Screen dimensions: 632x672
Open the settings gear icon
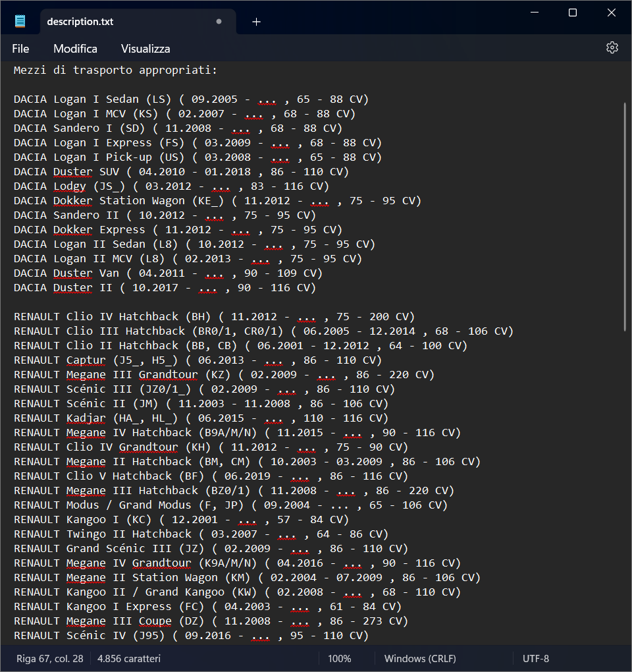tap(612, 47)
